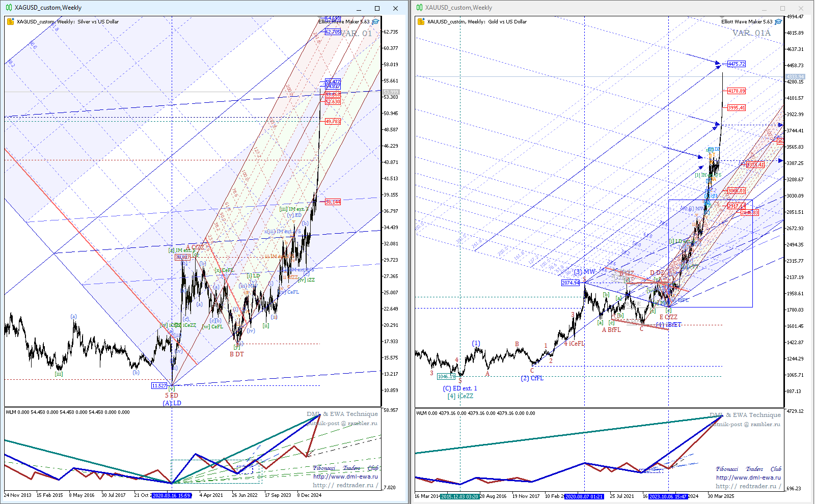The width and height of the screenshot is (815, 504).
Task: Select the 2015.12.03 03:20 time marker
Action: click(459, 496)
